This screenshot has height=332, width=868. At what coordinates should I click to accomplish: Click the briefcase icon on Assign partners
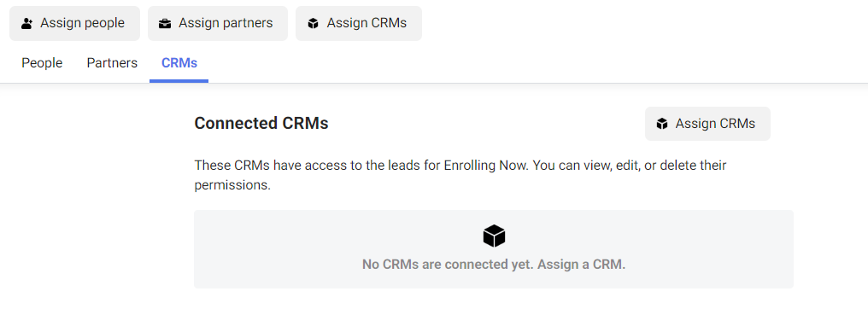point(165,23)
